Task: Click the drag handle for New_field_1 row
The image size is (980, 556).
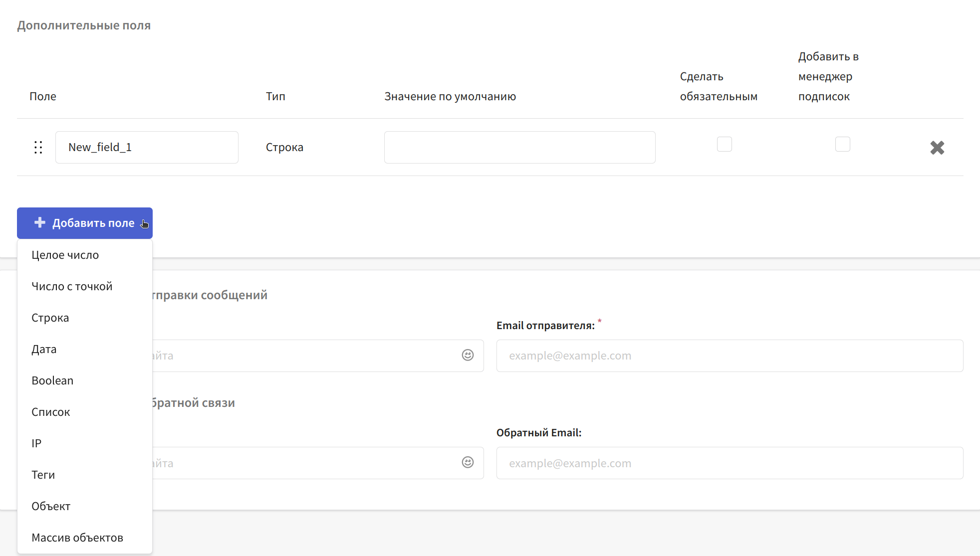Action: click(38, 147)
